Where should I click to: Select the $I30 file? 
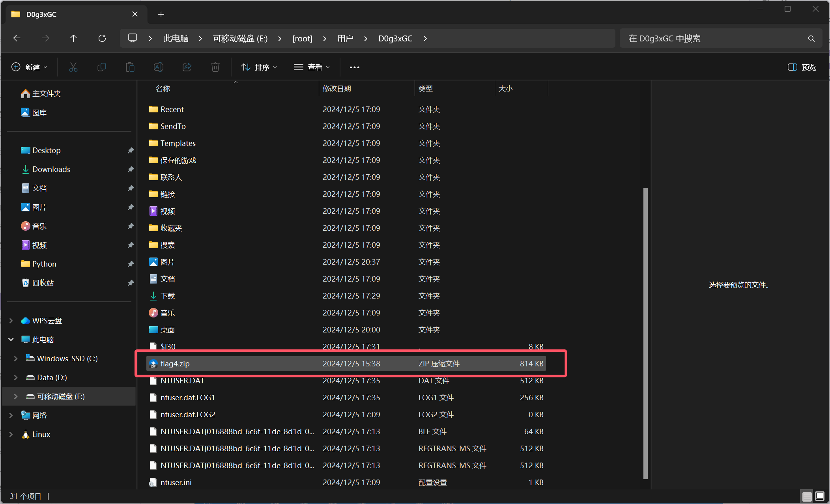coord(346,347)
